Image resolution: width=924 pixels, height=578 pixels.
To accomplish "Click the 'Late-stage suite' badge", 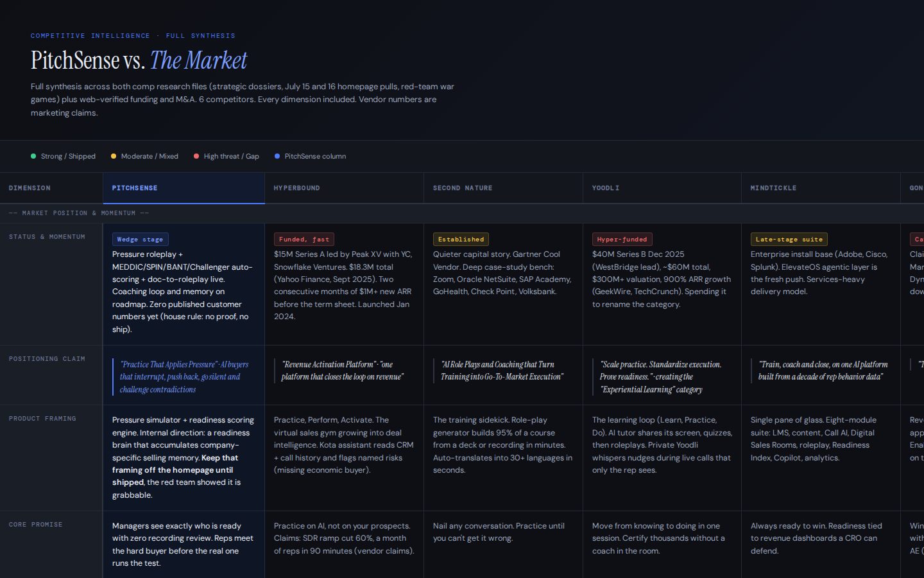I will tap(789, 239).
